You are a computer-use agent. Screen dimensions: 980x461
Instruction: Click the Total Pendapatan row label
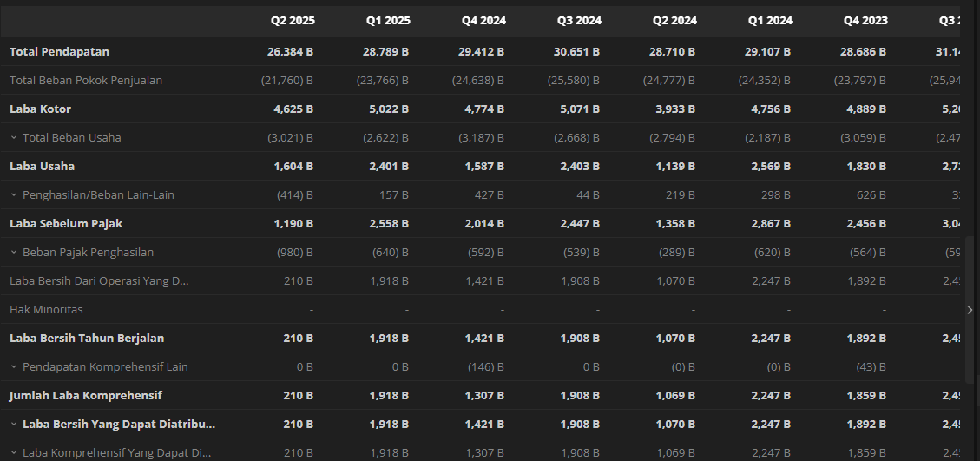click(59, 52)
